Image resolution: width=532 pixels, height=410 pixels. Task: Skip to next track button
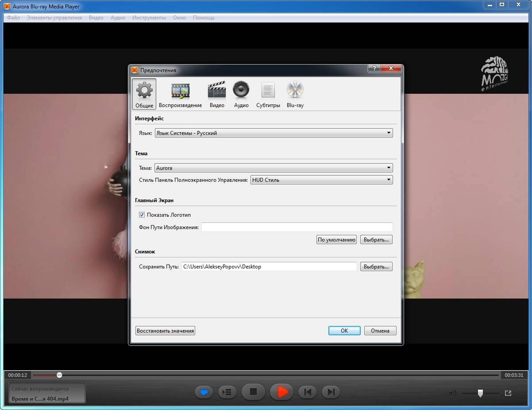(331, 392)
